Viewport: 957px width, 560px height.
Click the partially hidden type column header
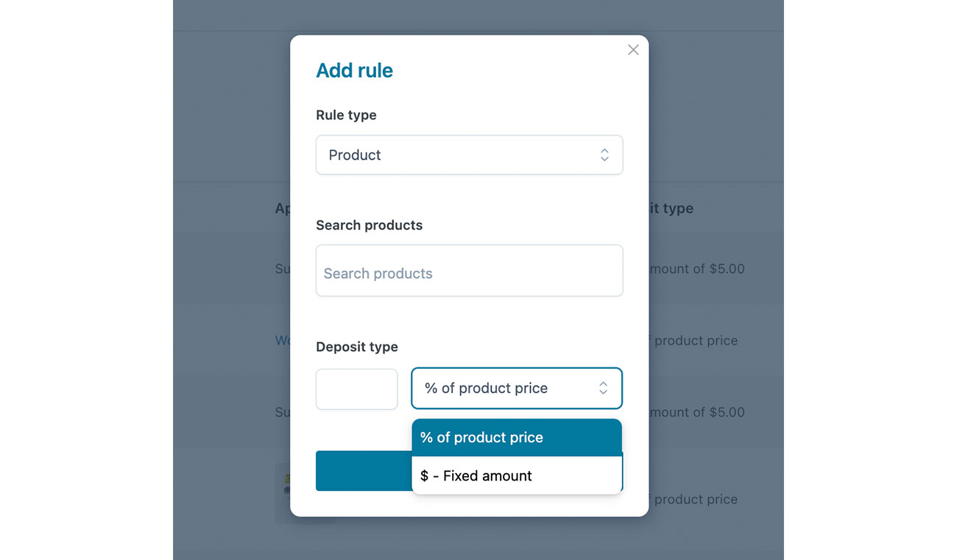pos(671,208)
